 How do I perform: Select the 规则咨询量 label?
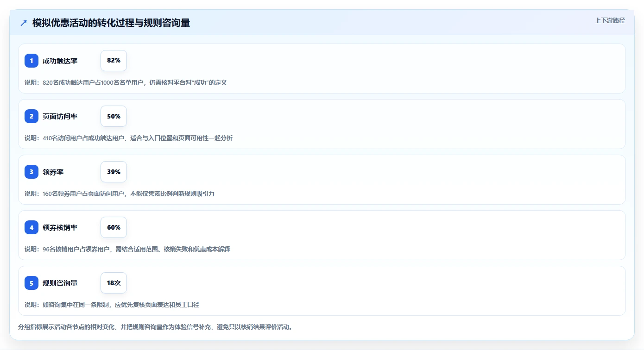[60, 283]
